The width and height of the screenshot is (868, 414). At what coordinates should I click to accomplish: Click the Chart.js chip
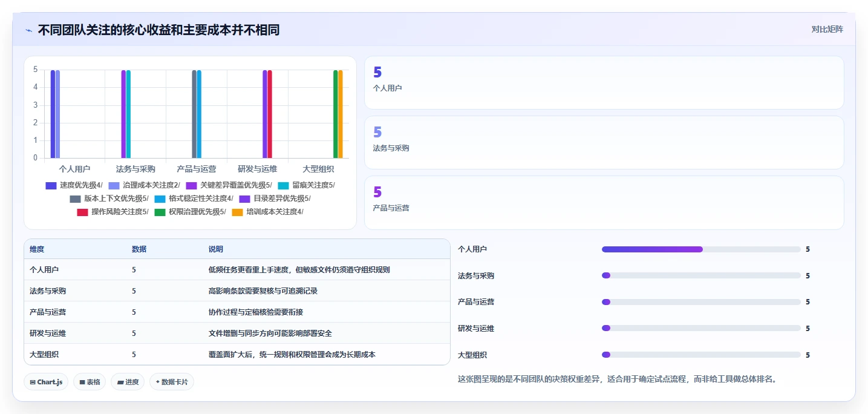[x=46, y=382]
